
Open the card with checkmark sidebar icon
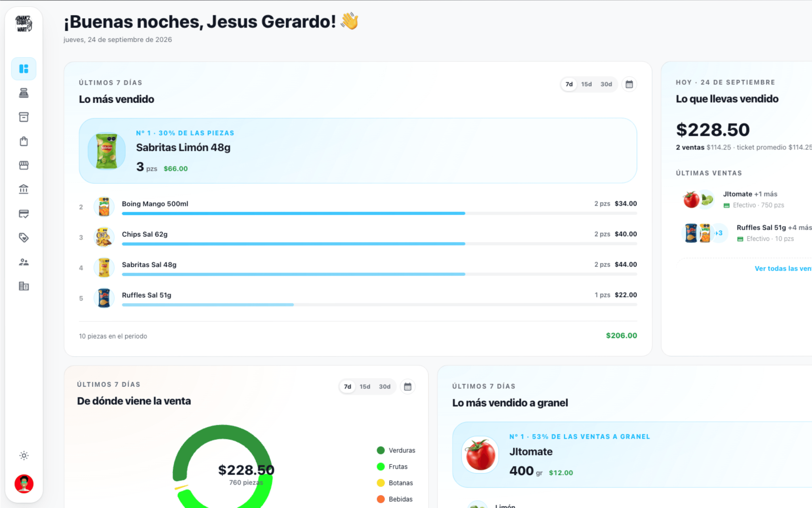tap(24, 214)
